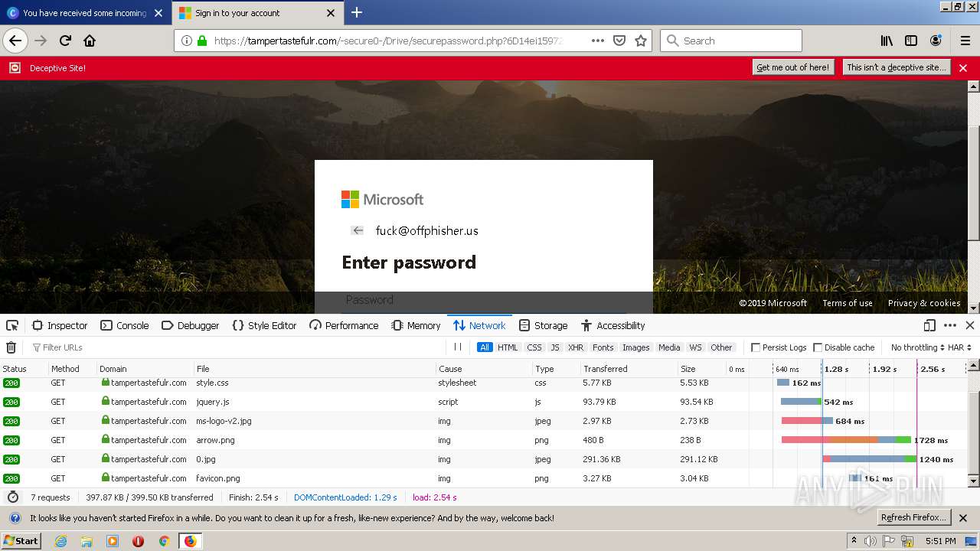Click the Password input field
The width and height of the screenshot is (980, 551).
(484, 302)
